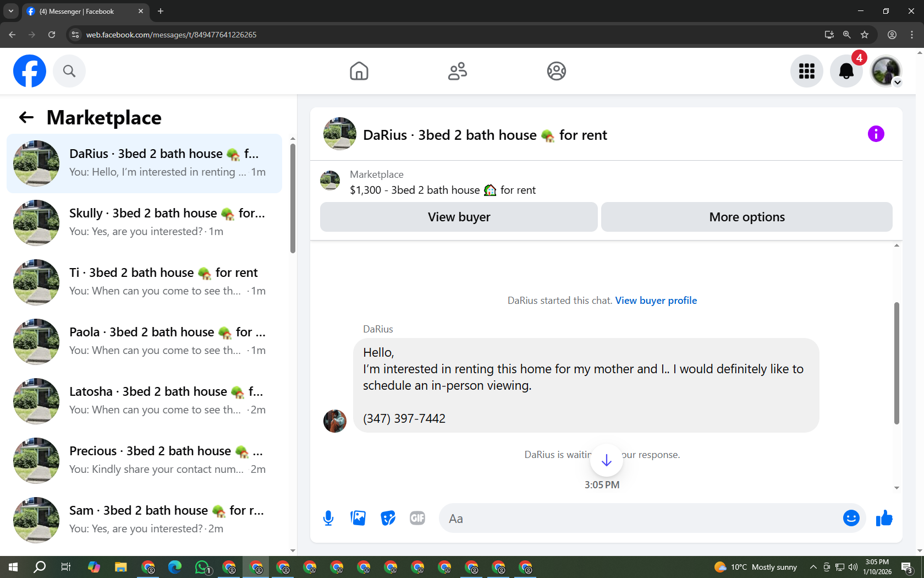The image size is (924, 578).
Task: Open zoom magnifier in address bar
Action: pos(847,35)
